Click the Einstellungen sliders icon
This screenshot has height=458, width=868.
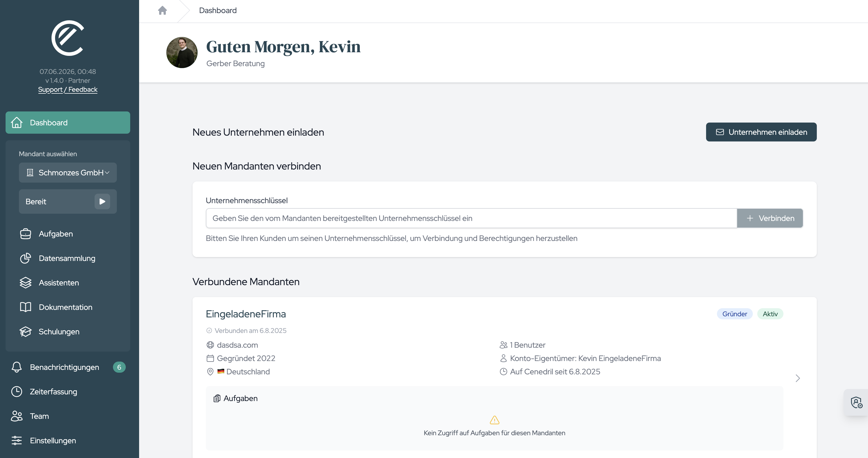click(x=16, y=440)
